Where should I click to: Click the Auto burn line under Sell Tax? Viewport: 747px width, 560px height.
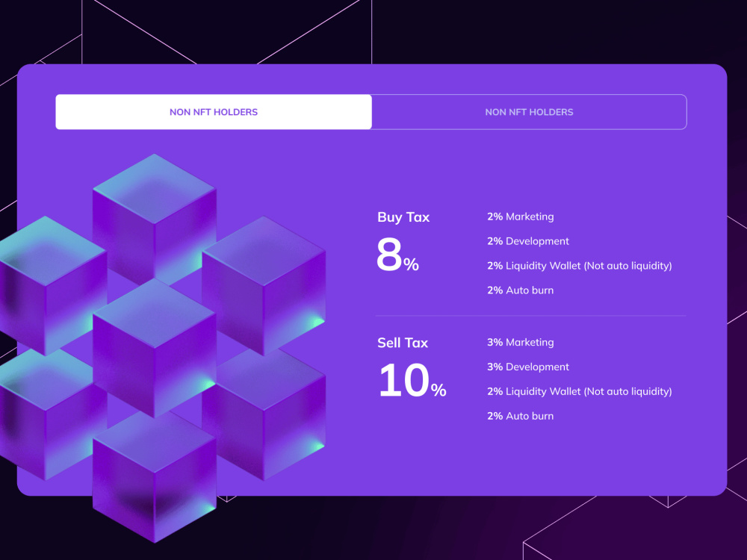pos(520,416)
